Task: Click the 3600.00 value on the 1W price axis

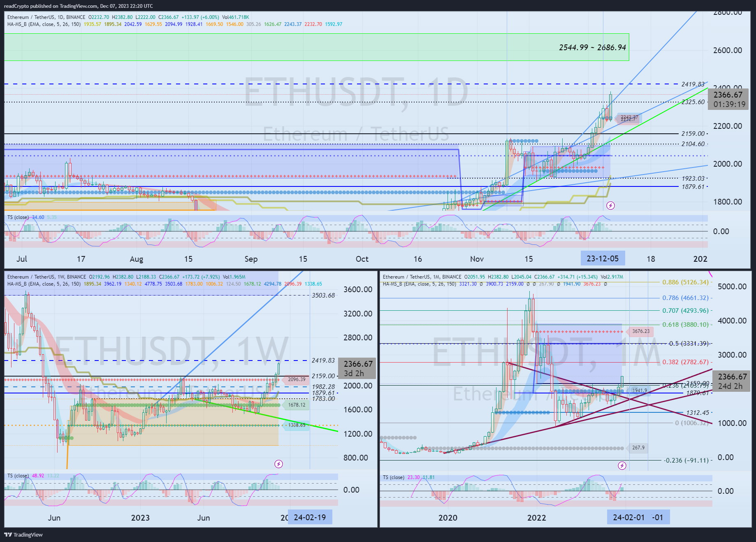Action: 358,289
